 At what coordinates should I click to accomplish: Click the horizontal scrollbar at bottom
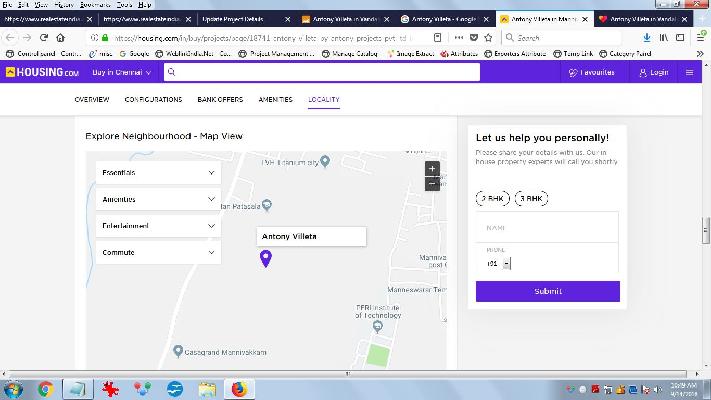click(x=348, y=374)
